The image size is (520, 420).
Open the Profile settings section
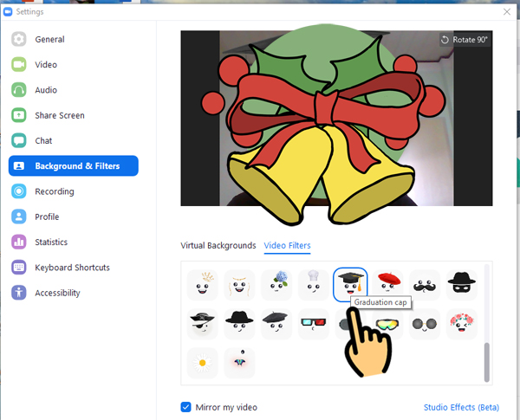coord(47,216)
